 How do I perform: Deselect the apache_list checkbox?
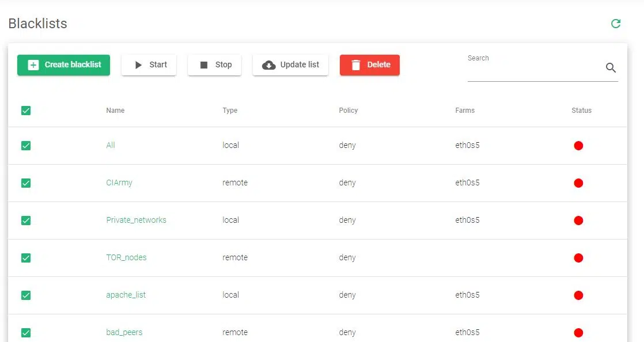26,295
